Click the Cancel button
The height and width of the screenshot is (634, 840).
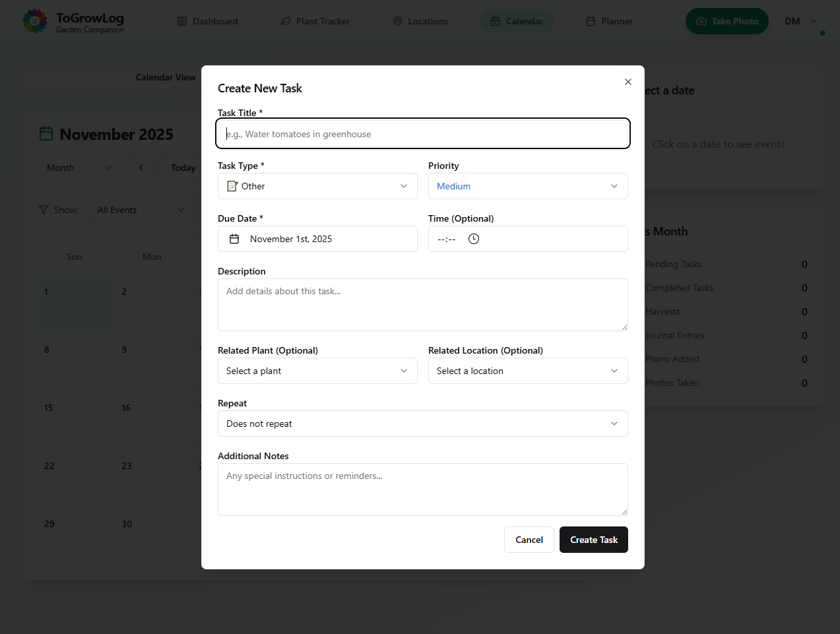click(x=529, y=540)
